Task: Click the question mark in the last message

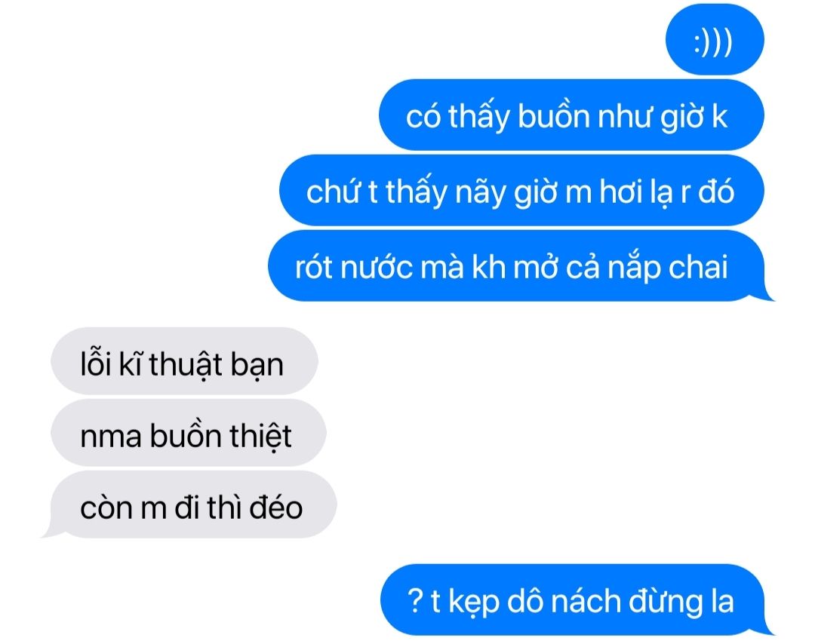Action: click(x=415, y=600)
